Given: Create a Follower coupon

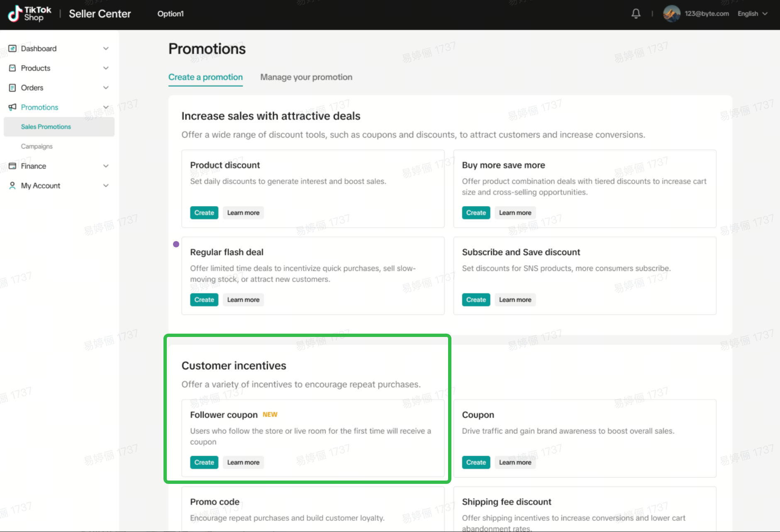Looking at the screenshot, I should click(204, 462).
